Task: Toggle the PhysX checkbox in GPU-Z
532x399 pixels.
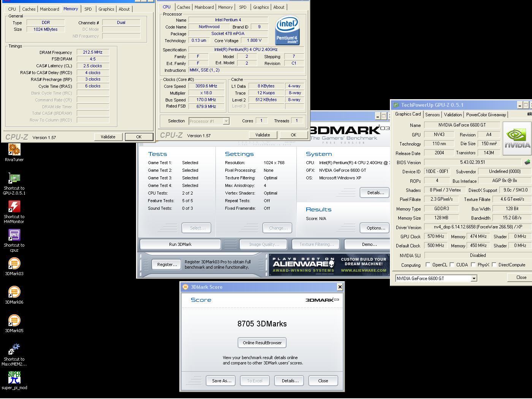Action: click(x=473, y=264)
